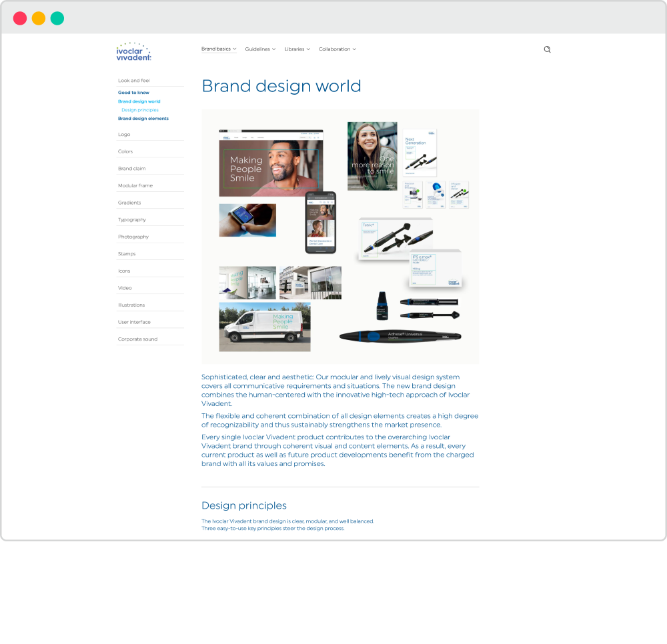Click the building exterior photo

(311, 283)
